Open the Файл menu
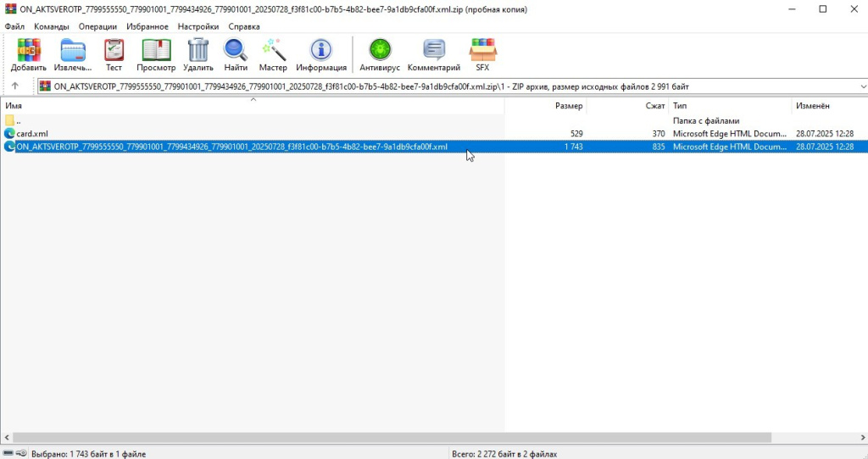The width and height of the screenshot is (868, 459). (14, 26)
